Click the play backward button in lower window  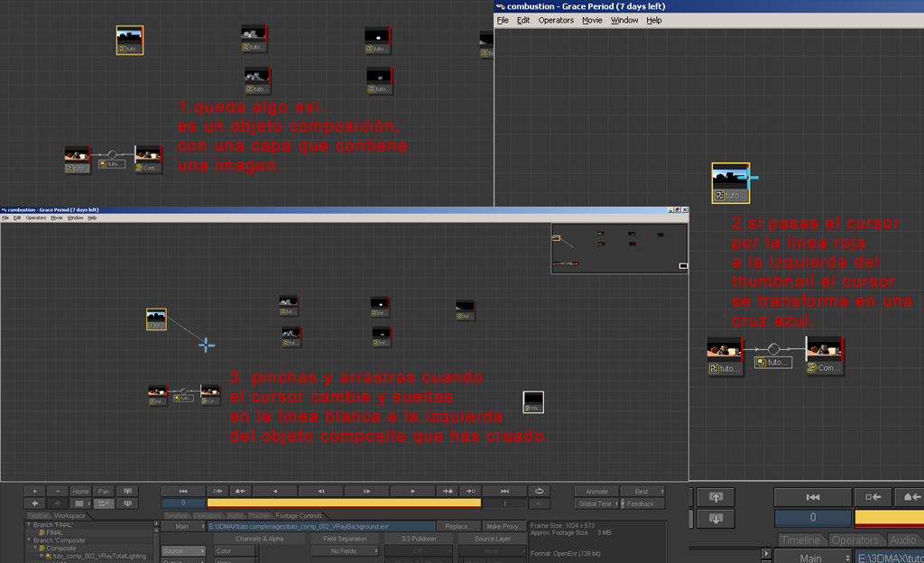tap(275, 491)
